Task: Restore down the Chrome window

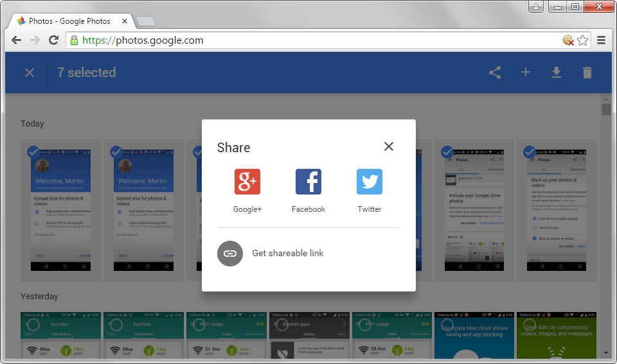Action: pyautogui.click(x=575, y=6)
